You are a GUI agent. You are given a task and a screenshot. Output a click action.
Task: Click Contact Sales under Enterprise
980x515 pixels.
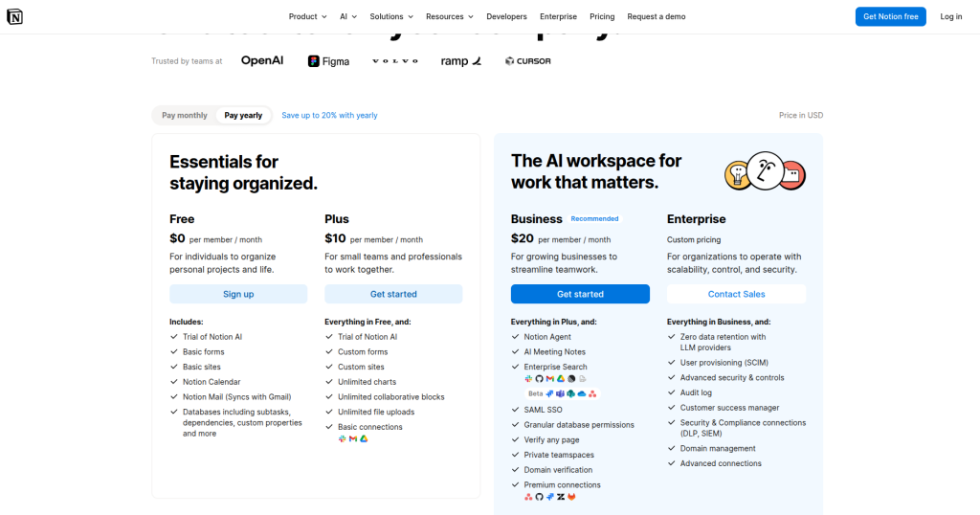(736, 294)
